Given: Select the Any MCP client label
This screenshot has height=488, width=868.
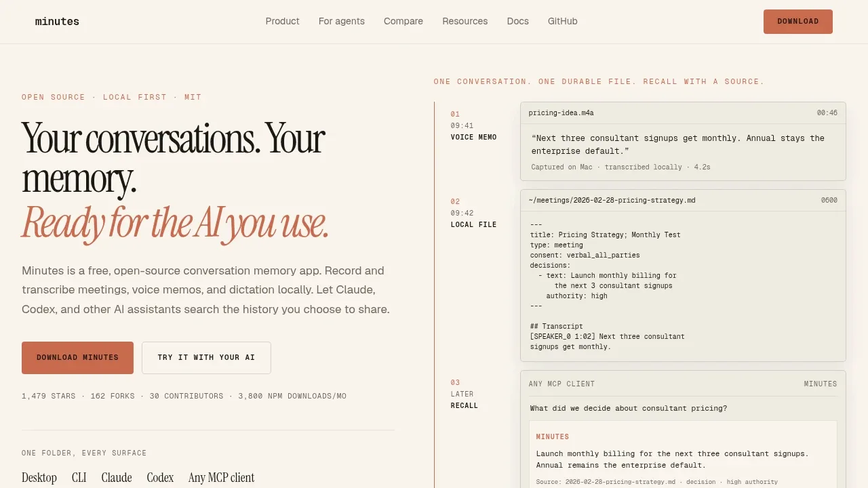Looking at the screenshot, I should coord(222,478).
